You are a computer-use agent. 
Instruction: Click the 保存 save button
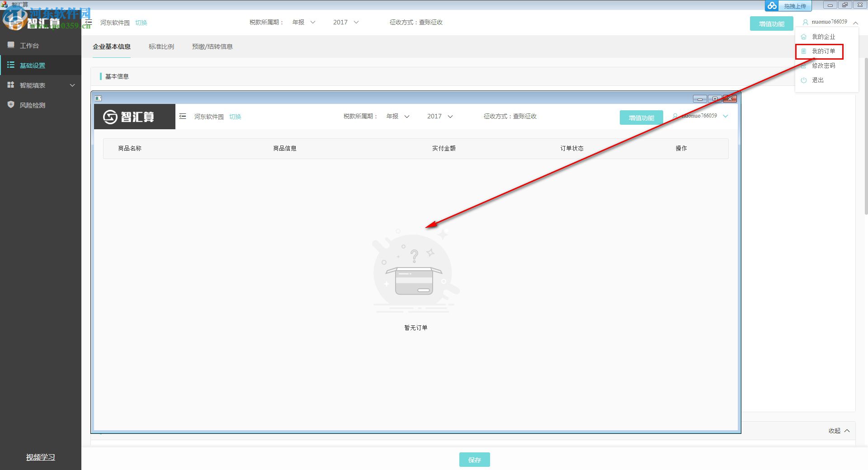coord(474,460)
